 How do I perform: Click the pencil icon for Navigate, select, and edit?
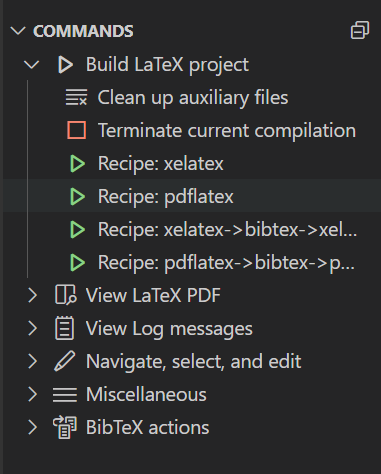(x=65, y=361)
